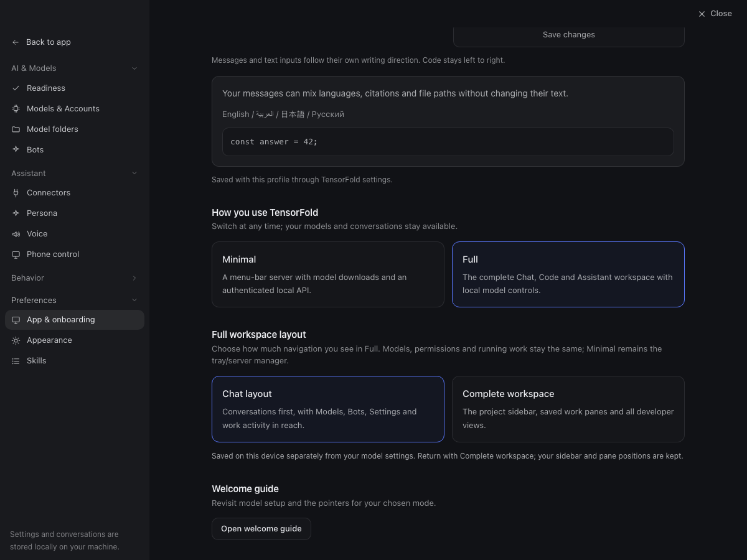The image size is (747, 560).
Task: Click the Full workspace layout heading
Action: pyautogui.click(x=259, y=335)
